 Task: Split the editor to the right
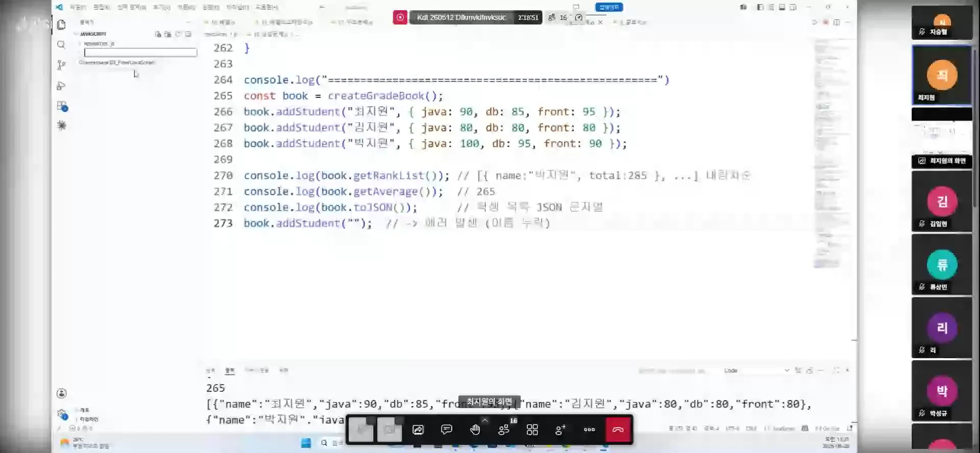(837, 22)
